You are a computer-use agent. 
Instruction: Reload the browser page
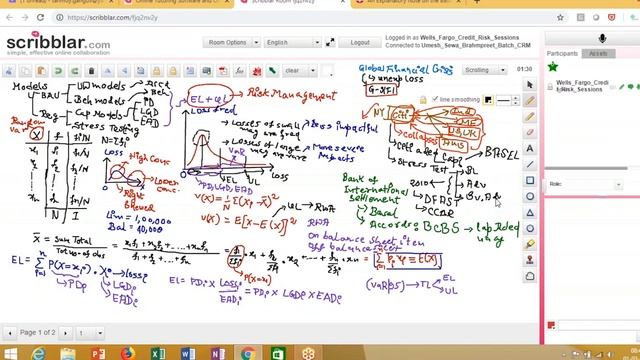click(x=40, y=18)
